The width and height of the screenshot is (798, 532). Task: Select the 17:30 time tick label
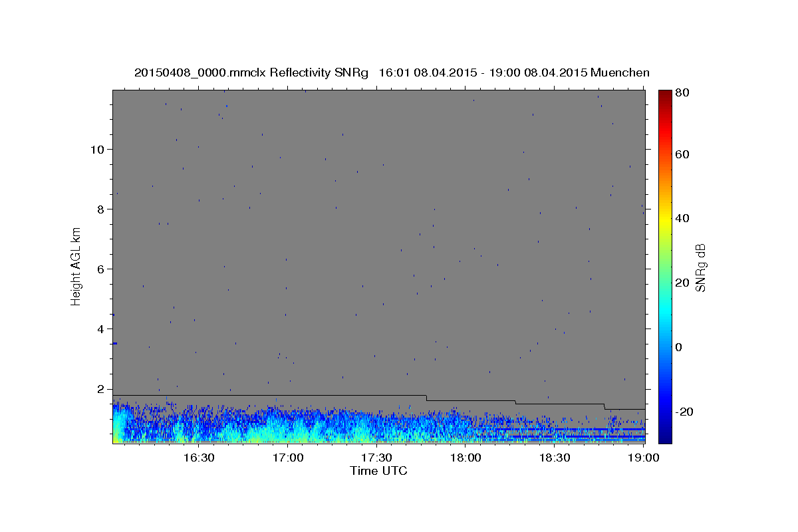(376, 458)
